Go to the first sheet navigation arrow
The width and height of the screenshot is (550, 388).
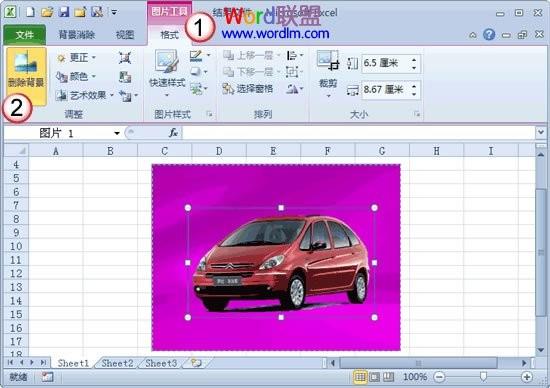pyautogui.click(x=10, y=362)
